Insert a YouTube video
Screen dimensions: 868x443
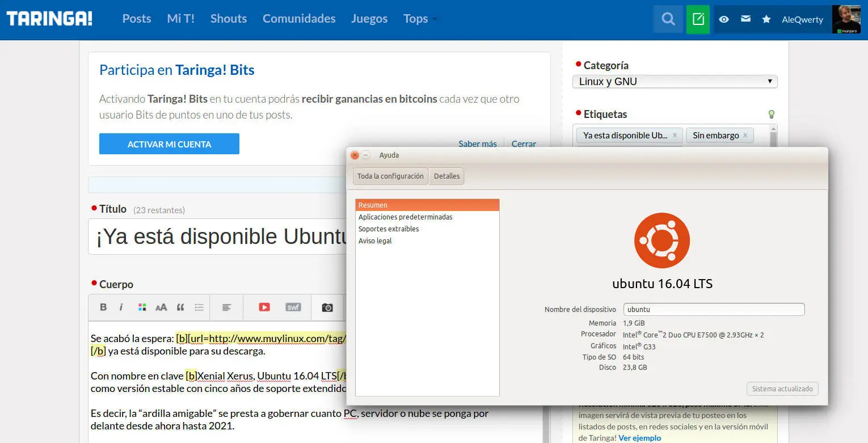[x=264, y=307]
